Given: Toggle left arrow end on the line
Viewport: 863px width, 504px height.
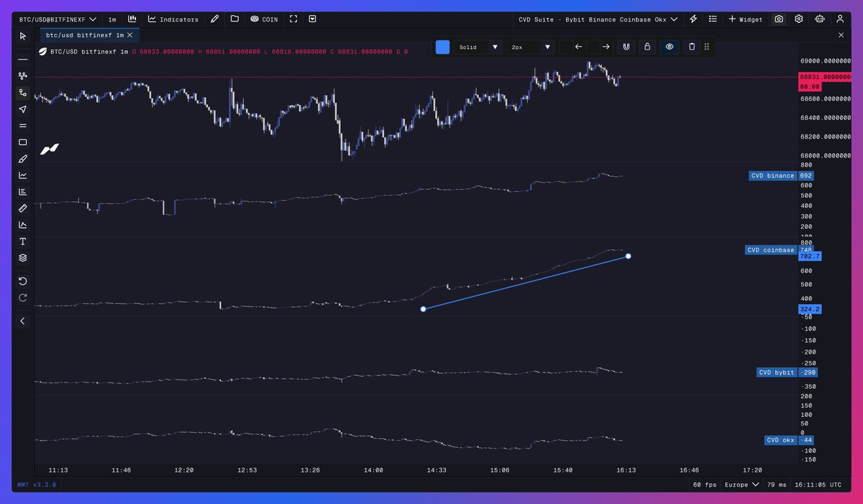Looking at the screenshot, I should pos(579,47).
